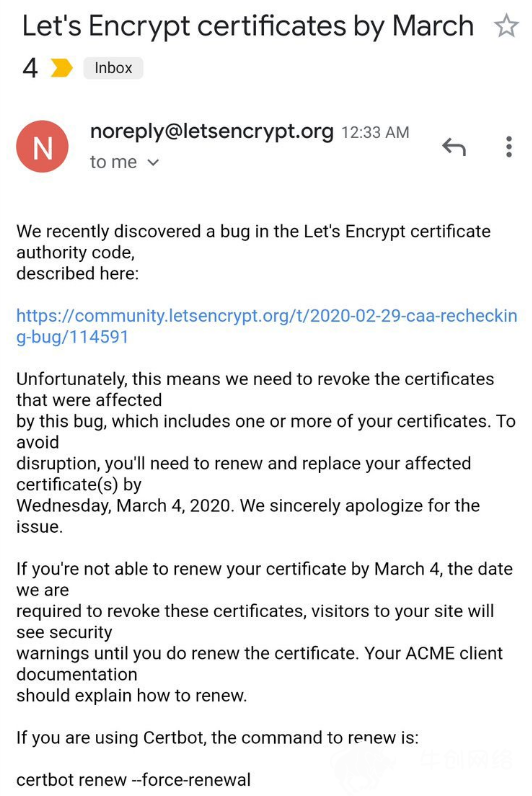The image size is (532, 796).
Task: Star the Let's Encrypt email
Action: (506, 26)
